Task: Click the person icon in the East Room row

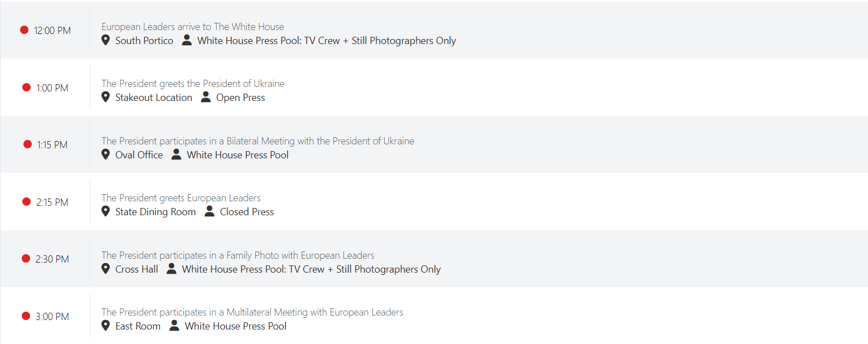Action: tap(174, 326)
